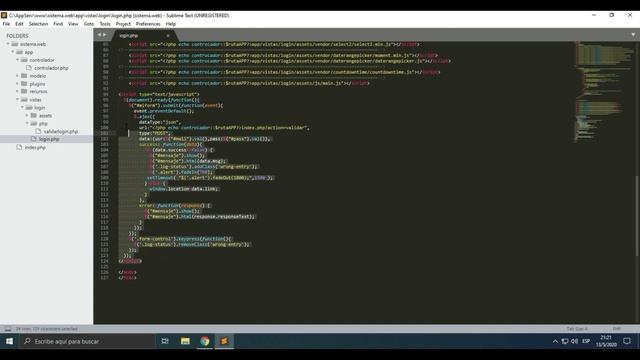Switch ESP input language indicator
Screen dimensions: 640x360
coord(586,341)
